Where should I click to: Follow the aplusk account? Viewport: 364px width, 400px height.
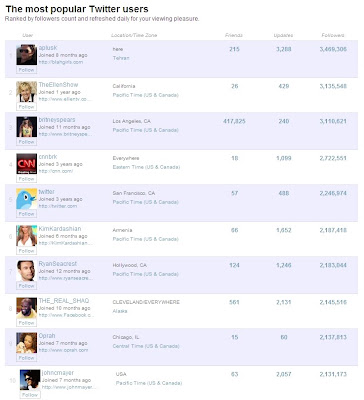(x=26, y=70)
